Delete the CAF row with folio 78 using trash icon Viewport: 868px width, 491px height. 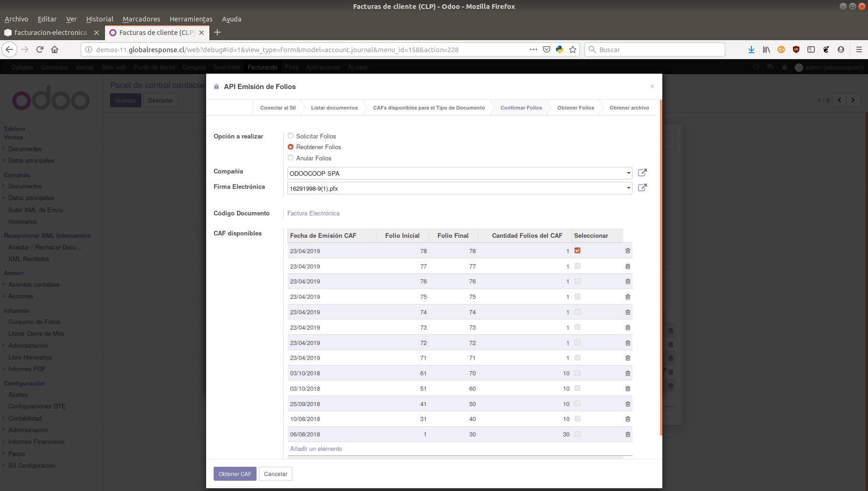point(627,250)
